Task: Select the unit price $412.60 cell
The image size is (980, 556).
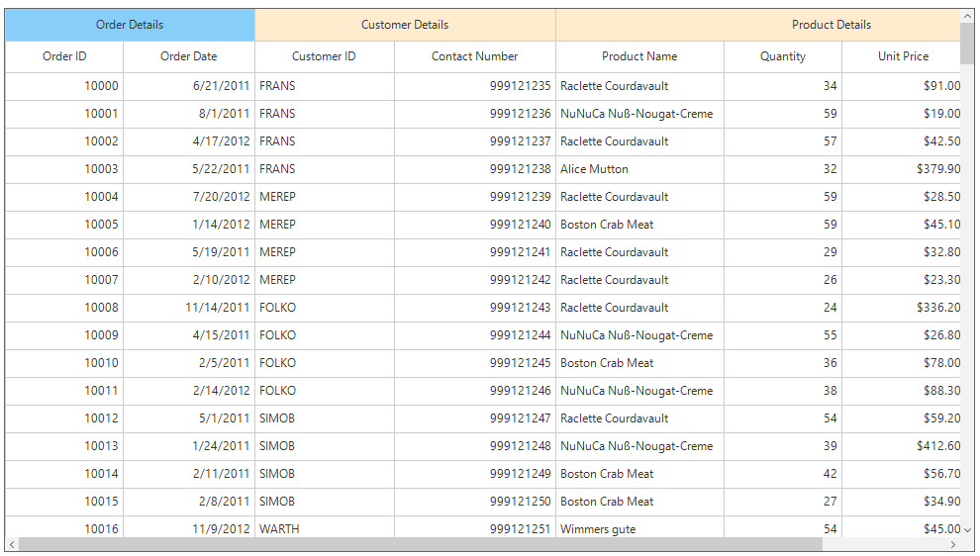Action: click(901, 446)
